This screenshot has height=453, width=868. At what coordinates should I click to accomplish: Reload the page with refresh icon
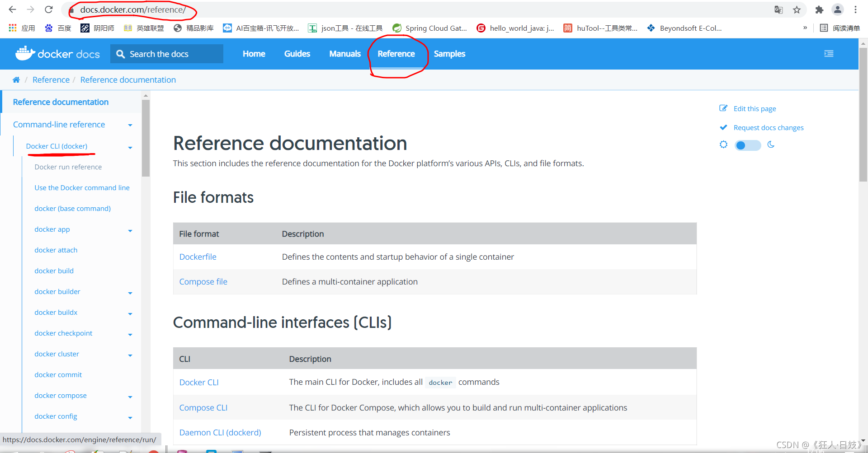(x=49, y=9)
